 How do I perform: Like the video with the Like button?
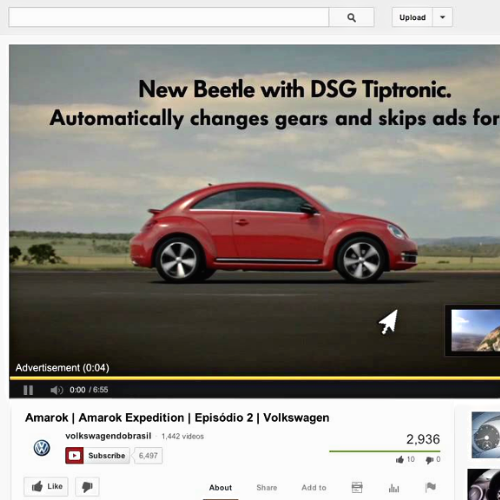(x=46, y=487)
